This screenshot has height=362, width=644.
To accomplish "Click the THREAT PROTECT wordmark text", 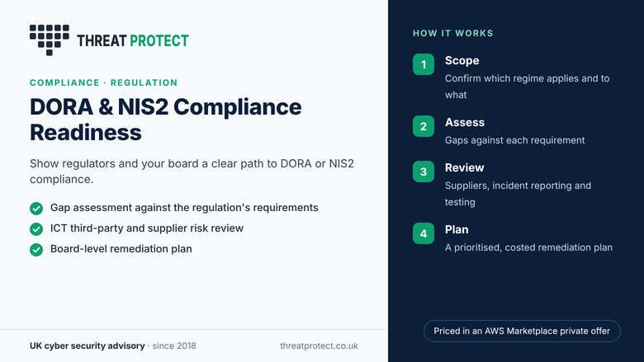I will 133,41.
